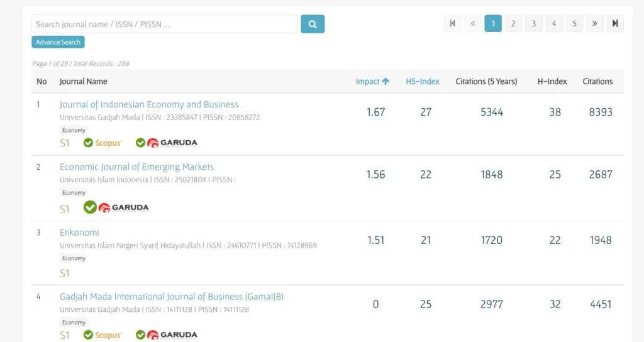Image resolution: width=644 pixels, height=342 pixels.
Task: Click Garuda badge under Gadjah Mada International Journal
Action: click(x=167, y=335)
